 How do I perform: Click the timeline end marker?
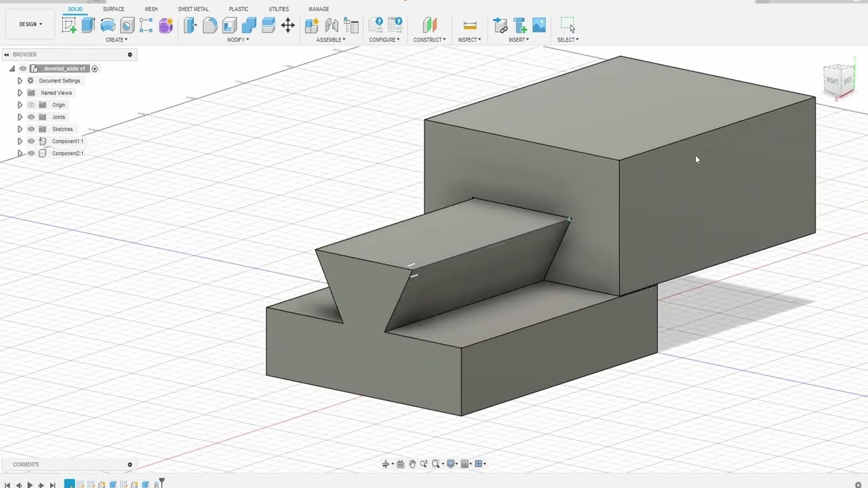(161, 483)
